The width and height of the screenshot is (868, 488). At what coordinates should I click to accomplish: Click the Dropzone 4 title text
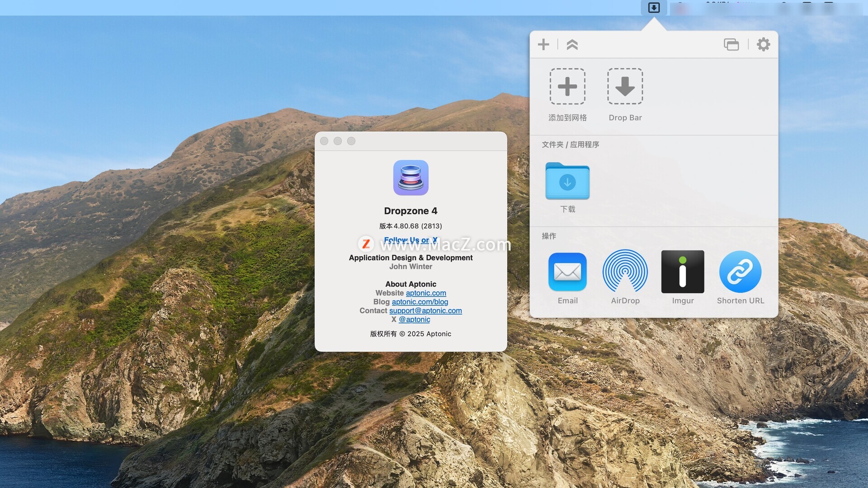(x=410, y=211)
